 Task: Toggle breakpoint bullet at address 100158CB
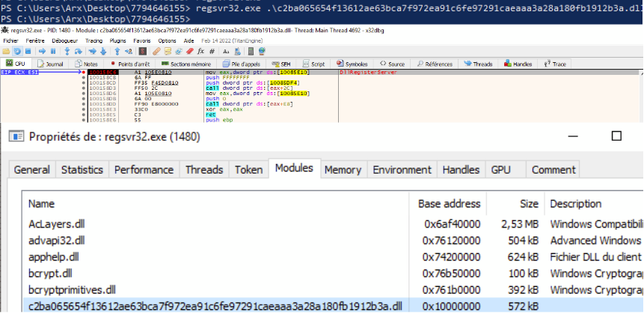coord(83,77)
